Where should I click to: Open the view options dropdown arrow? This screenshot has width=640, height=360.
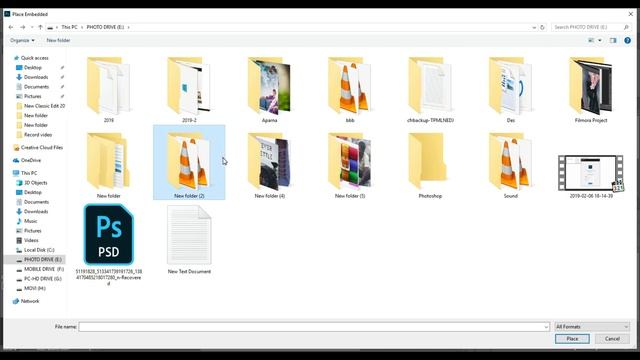pos(600,40)
